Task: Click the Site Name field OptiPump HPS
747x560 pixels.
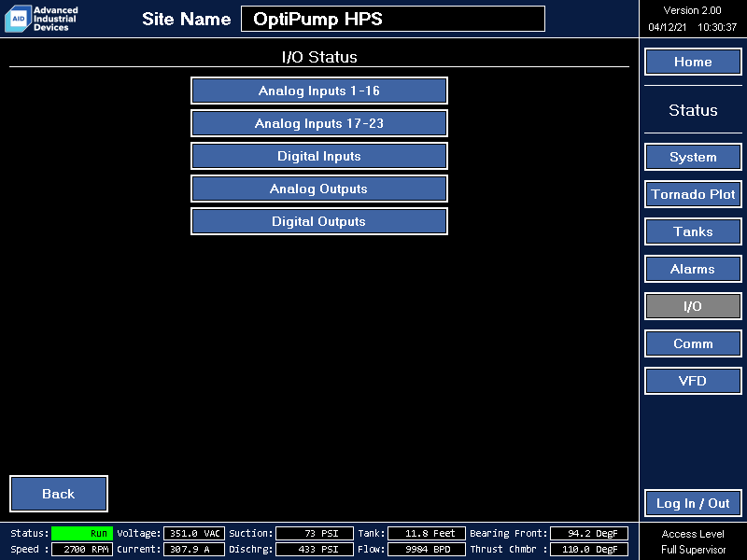Action: tap(393, 19)
